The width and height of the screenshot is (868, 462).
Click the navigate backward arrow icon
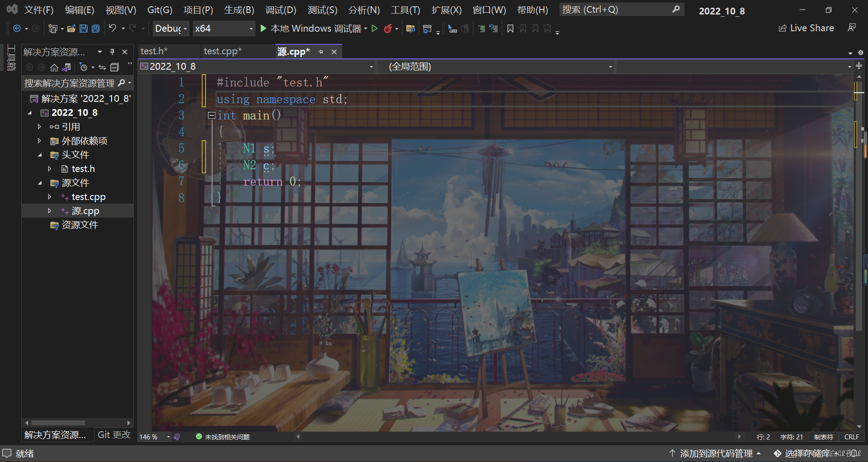click(17, 29)
